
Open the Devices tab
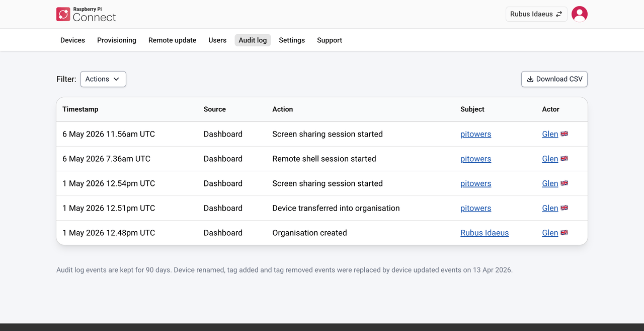tap(72, 40)
